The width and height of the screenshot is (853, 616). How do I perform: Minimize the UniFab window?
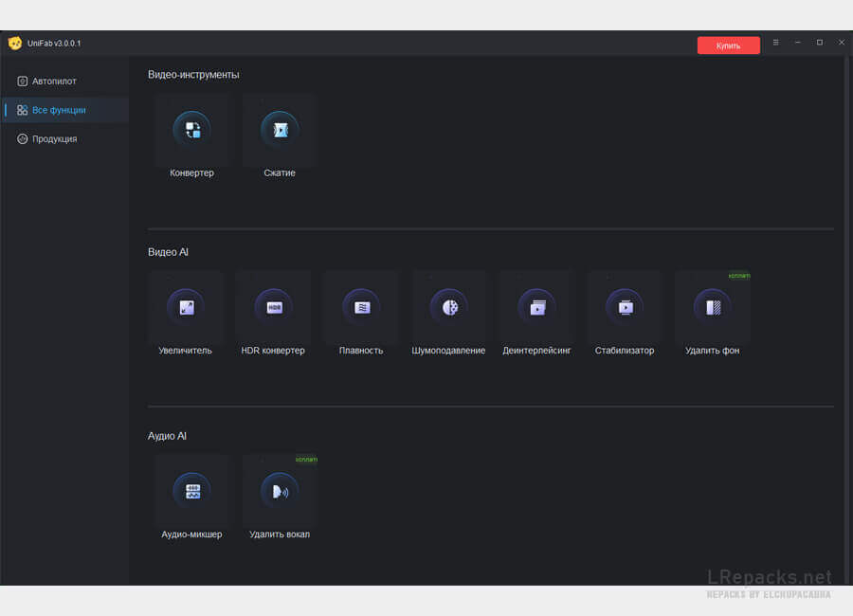[798, 43]
